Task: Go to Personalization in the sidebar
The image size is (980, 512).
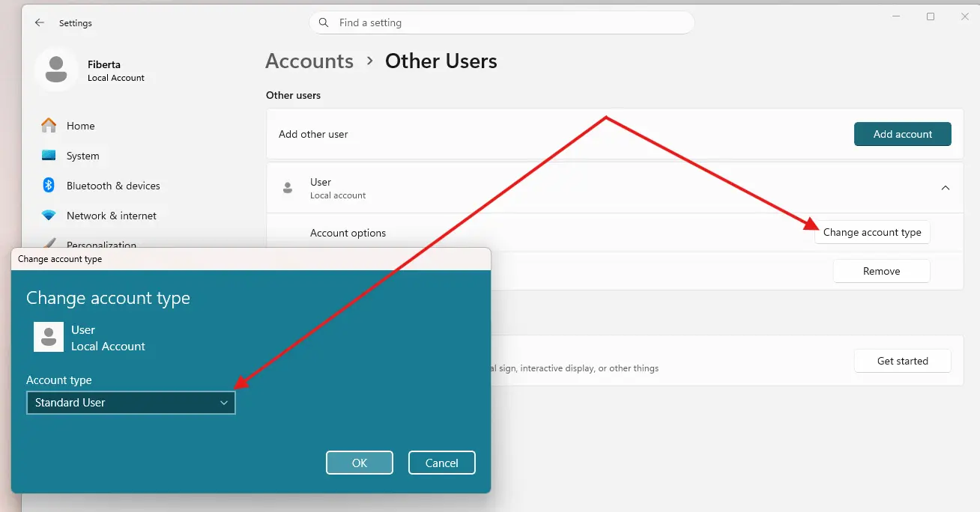Action: [101, 244]
